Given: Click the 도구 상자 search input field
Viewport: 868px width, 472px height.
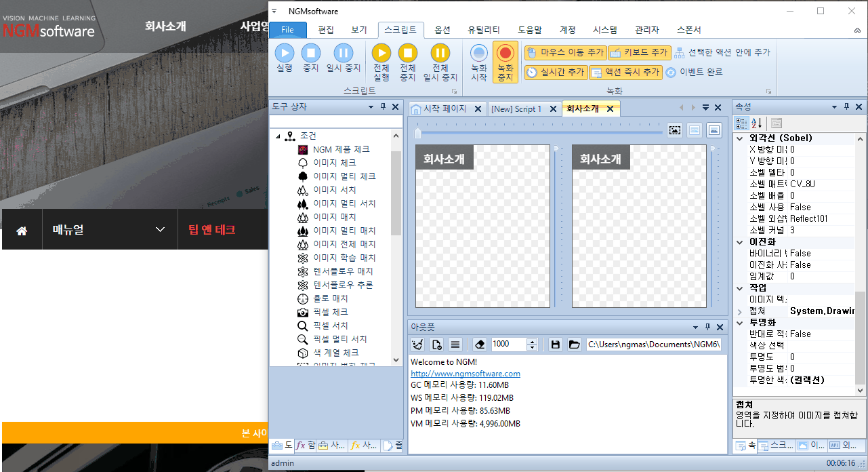Looking at the screenshot, I should [335, 121].
